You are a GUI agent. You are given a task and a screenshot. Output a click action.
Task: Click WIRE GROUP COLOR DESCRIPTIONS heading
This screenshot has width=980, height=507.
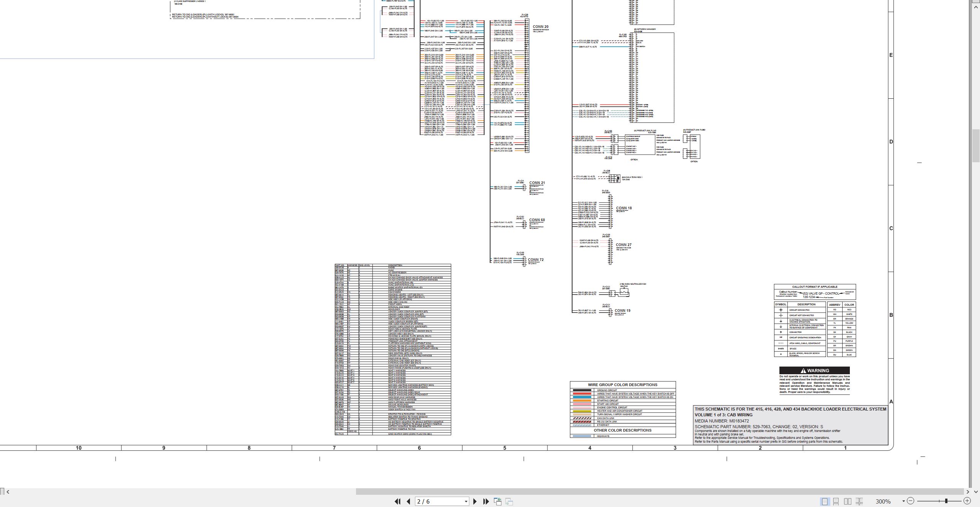click(623, 385)
